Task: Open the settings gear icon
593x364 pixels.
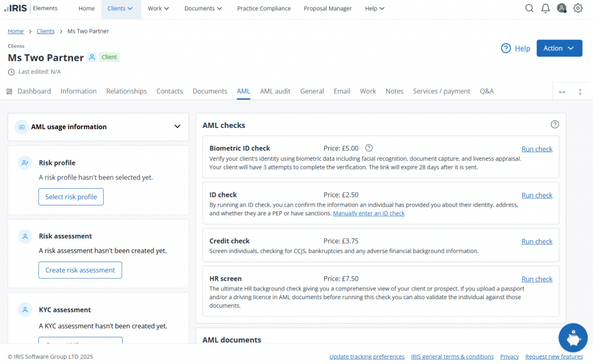Action: pyautogui.click(x=577, y=8)
